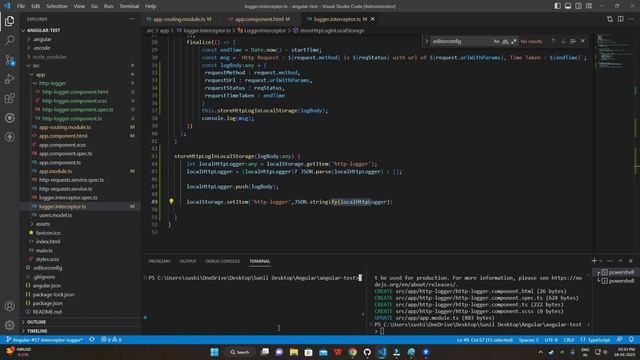Split the editor to the right
Screen dimensions: 640x360
[620, 19]
